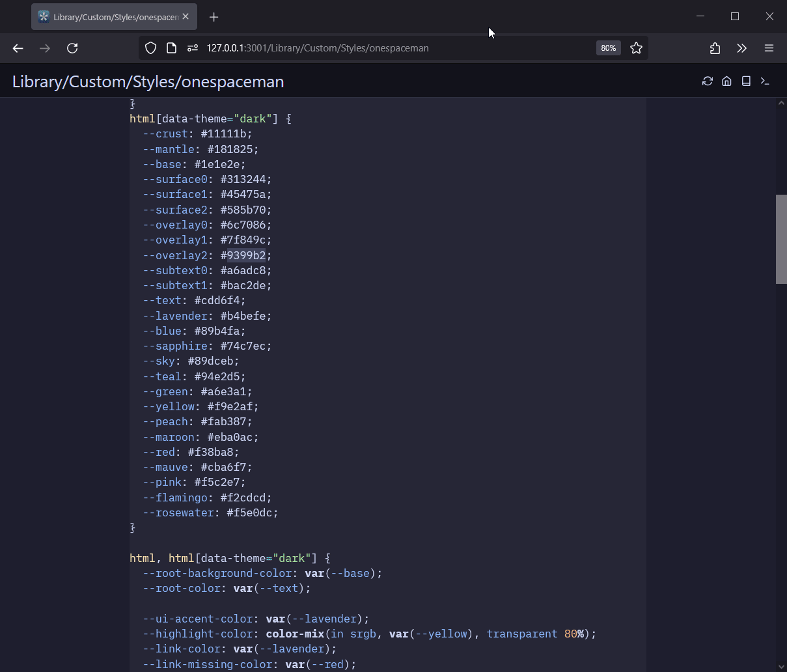Click the --blue variable name

click(162, 331)
